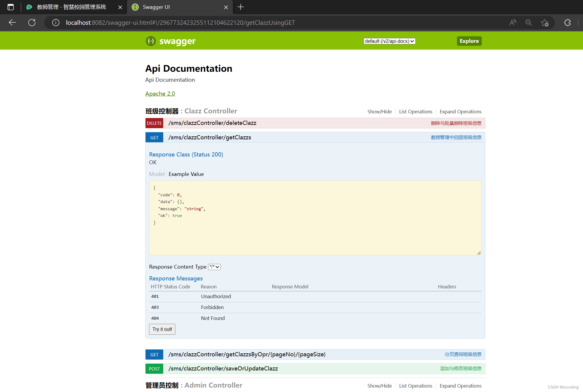The height and width of the screenshot is (392, 583).
Task: Reload the Swagger UI page
Action: coord(32,22)
